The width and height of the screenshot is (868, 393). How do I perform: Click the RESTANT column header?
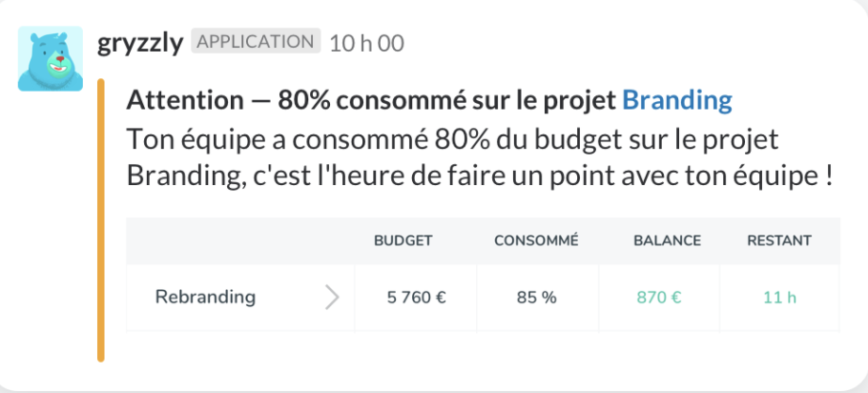(779, 241)
